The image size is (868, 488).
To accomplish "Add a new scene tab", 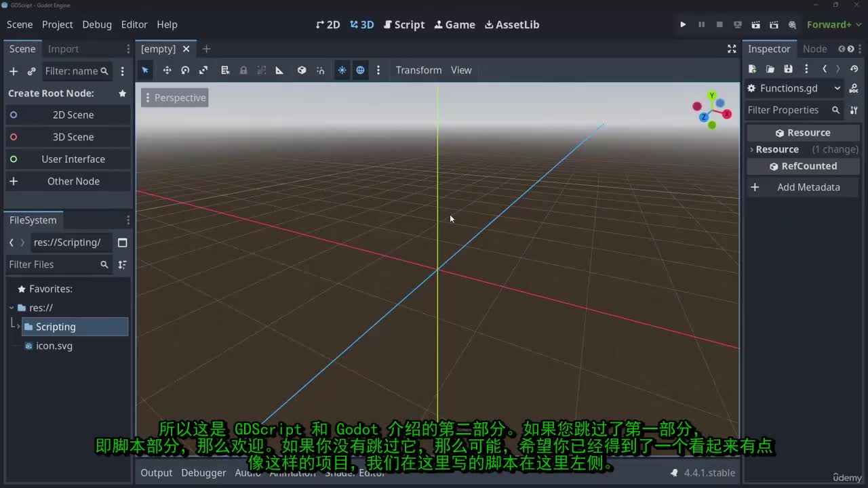I will (206, 49).
